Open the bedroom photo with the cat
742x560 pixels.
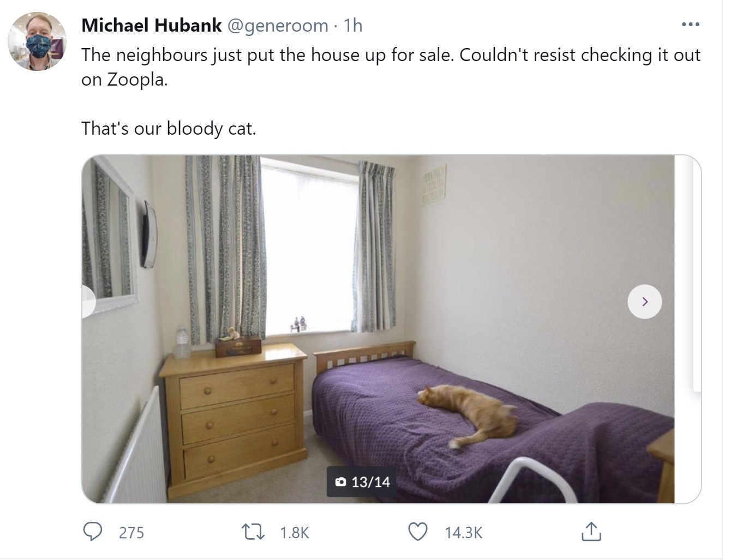(378, 329)
